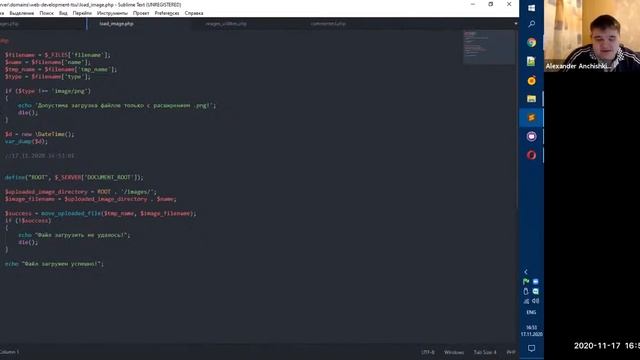Change the UTF-8 encoding in status bar
Viewport: 640px width, 360px height.
point(428,352)
